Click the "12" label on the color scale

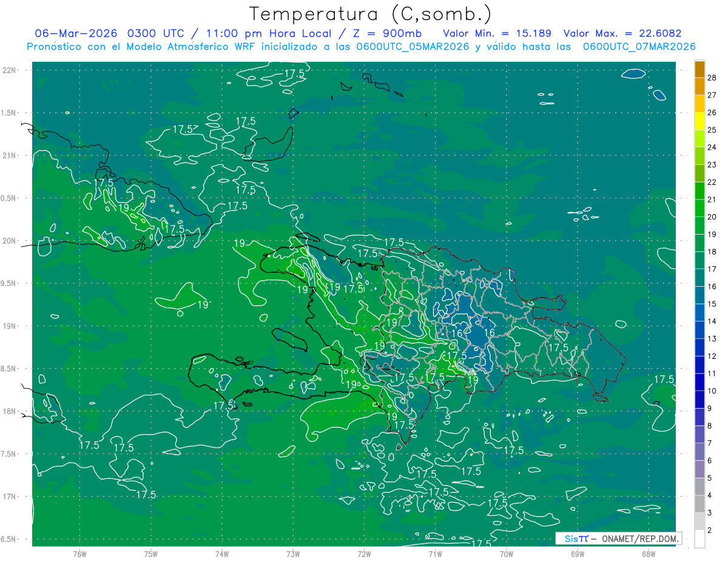(712, 356)
